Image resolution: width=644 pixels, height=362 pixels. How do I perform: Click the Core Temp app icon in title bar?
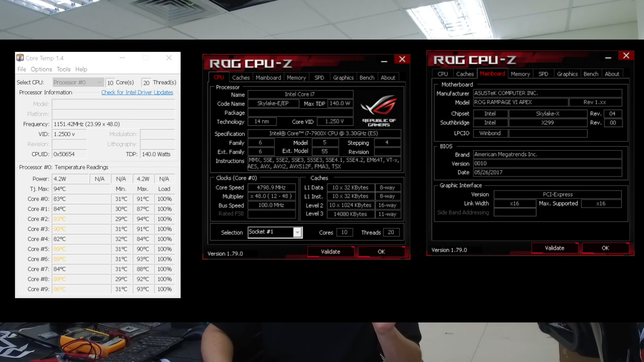pyautogui.click(x=20, y=58)
